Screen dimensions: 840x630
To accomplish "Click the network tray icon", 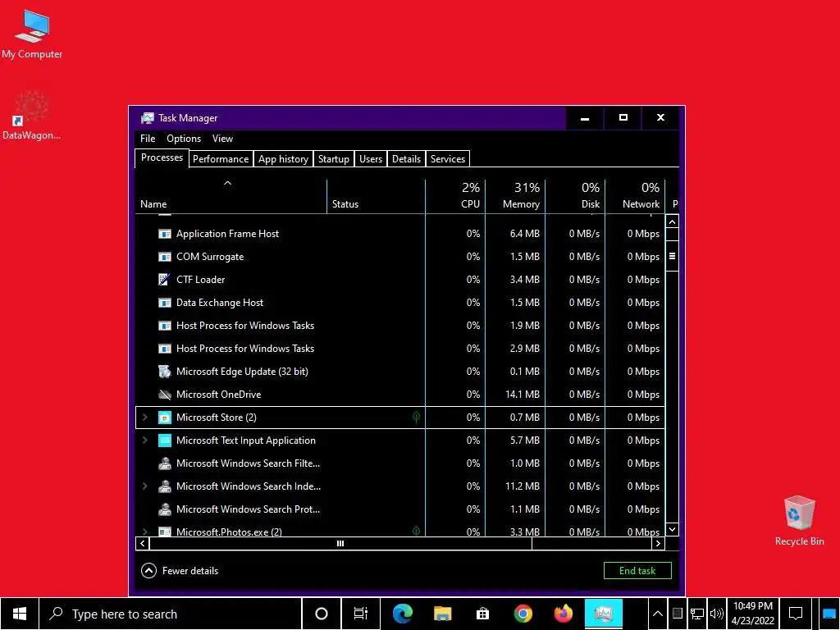I will 697,614.
